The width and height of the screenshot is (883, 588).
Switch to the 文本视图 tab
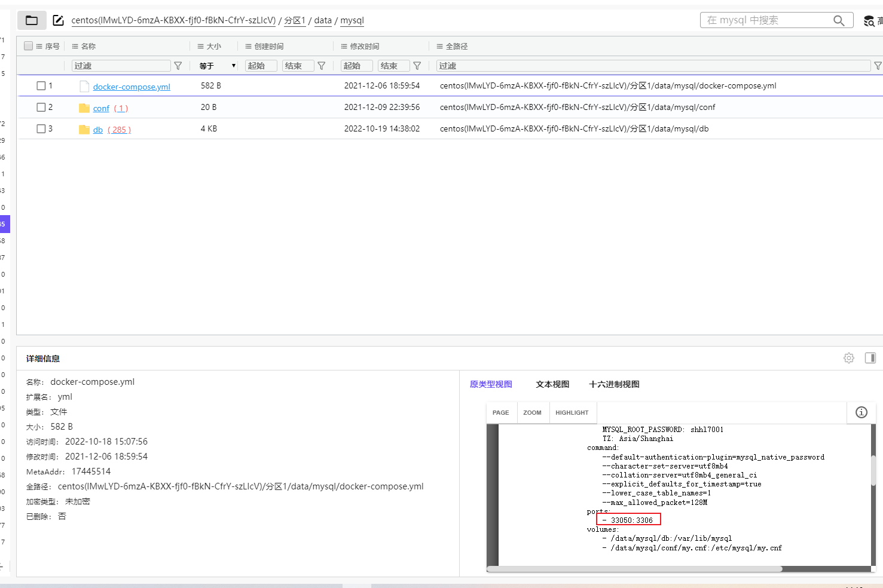pyautogui.click(x=552, y=384)
